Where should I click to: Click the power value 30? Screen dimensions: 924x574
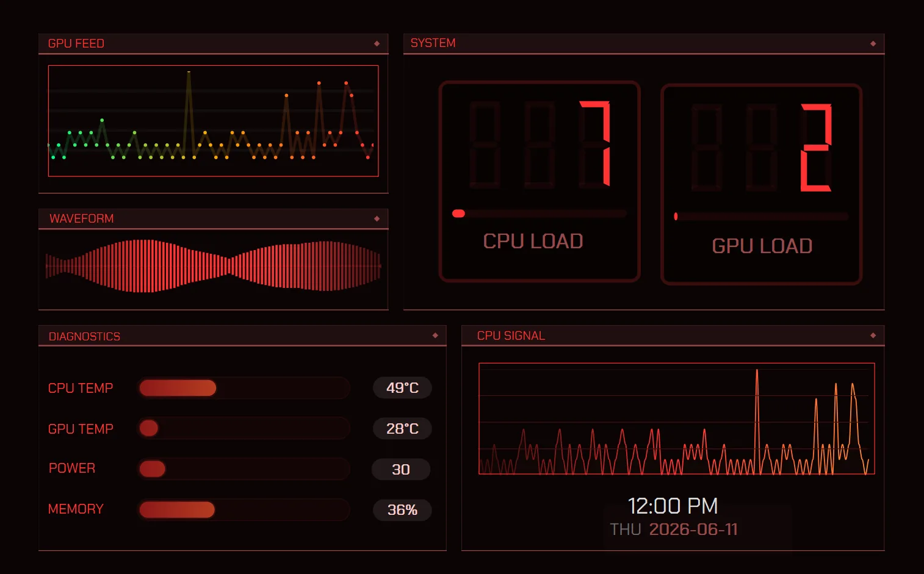tap(401, 470)
